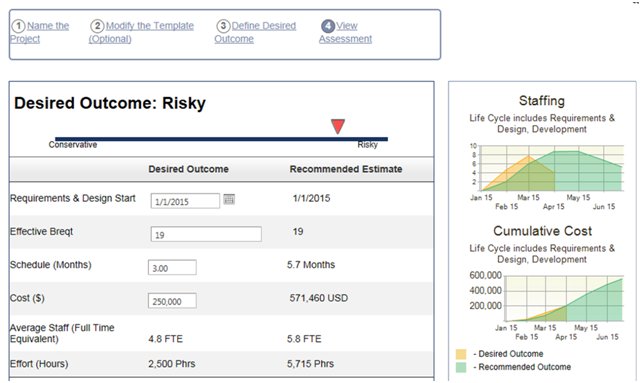This screenshot has width=641, height=383.
Task: Open step 2 Modify the Template (Optional)
Action: 141,32
